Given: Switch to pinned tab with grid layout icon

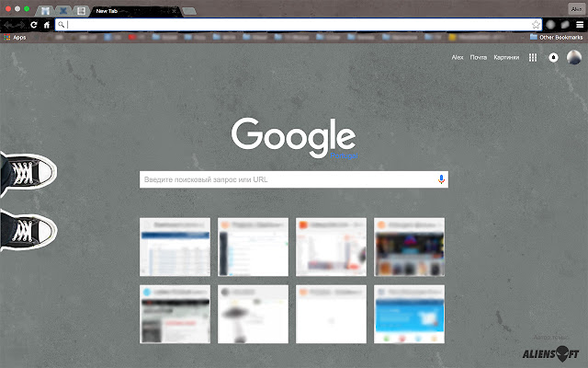Looking at the screenshot, I should pos(81,11).
